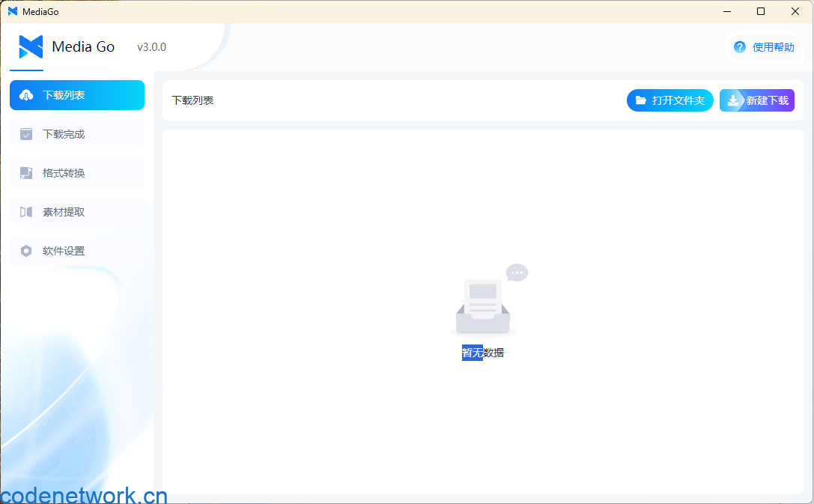Open the 下载列表 cloud download icon
Image resolution: width=814 pixels, height=504 pixels.
[x=26, y=95]
